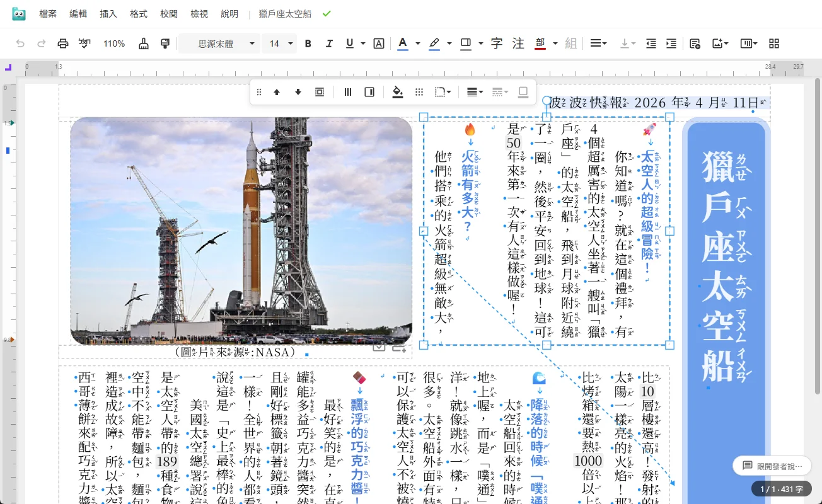Click the image caption icon below photo

click(379, 346)
